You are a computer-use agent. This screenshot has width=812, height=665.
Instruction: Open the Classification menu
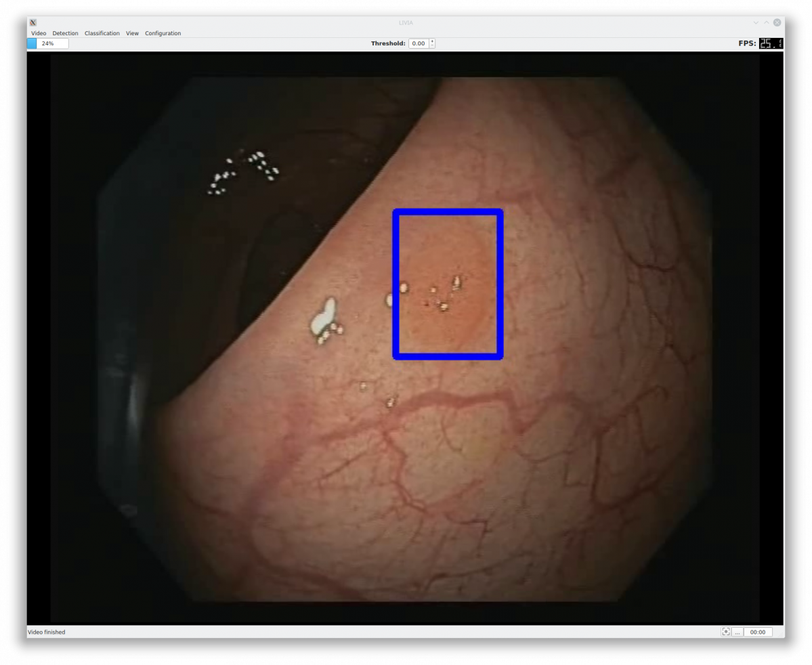pyautogui.click(x=102, y=33)
